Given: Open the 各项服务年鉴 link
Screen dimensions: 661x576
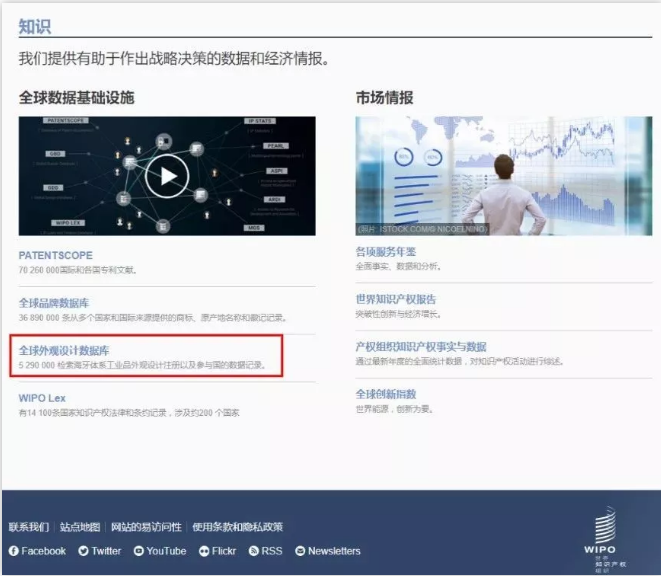Looking at the screenshot, I should pos(386,252).
